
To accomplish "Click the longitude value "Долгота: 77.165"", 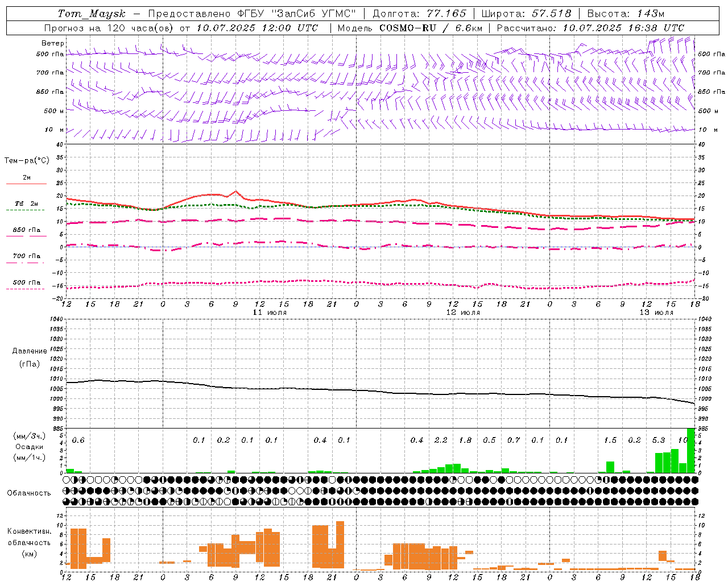I will coord(419,14).
